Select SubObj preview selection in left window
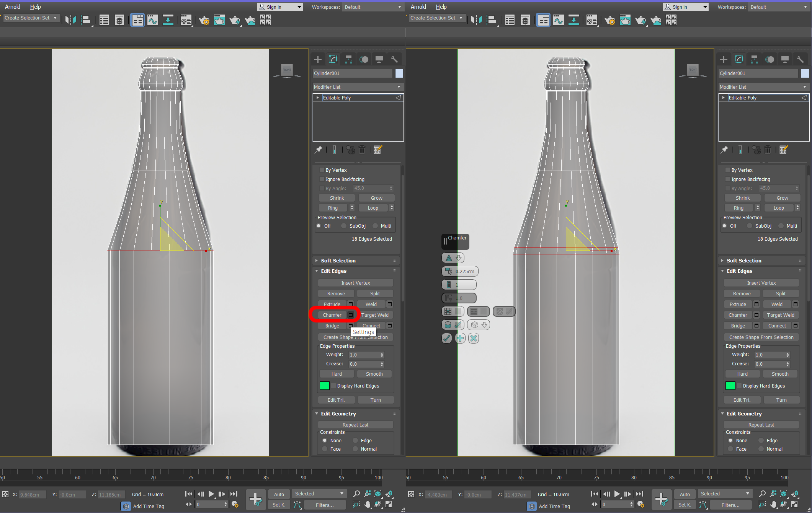Image resolution: width=812 pixels, height=513 pixels. coord(344,226)
